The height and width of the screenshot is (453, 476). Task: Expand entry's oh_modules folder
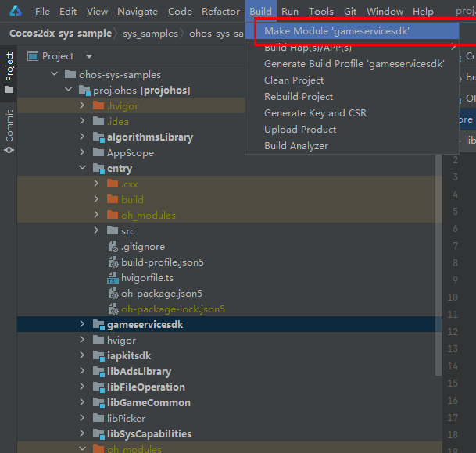(x=96, y=214)
